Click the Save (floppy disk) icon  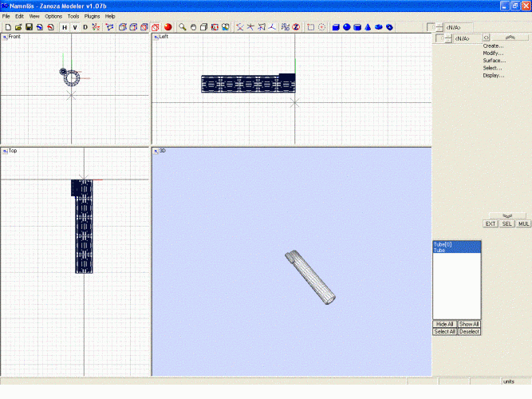(29, 27)
